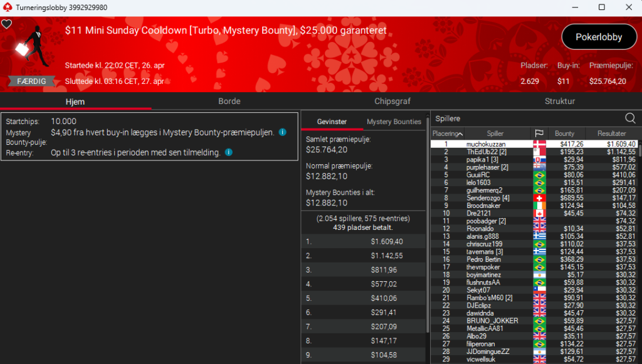Image resolution: width=642 pixels, height=364 pixels.
Task: Click the PokerStars logo in title bar
Action: click(7, 7)
